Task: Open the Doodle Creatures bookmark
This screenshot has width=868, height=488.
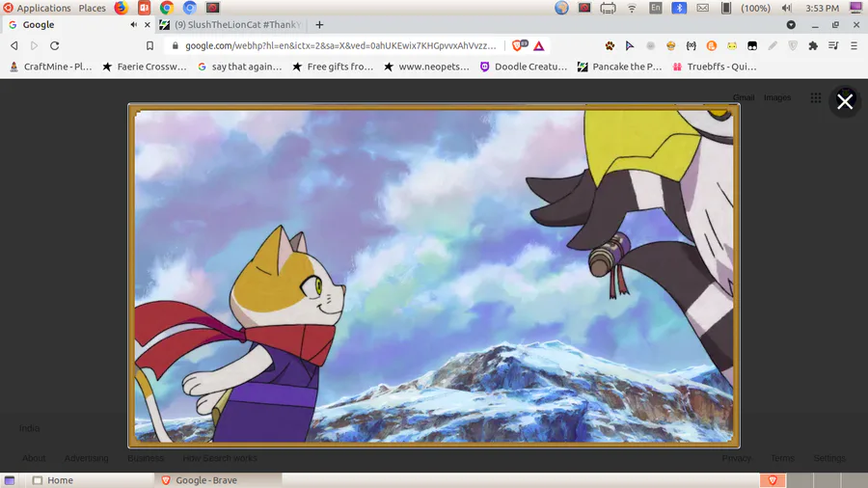Action: 524,67
